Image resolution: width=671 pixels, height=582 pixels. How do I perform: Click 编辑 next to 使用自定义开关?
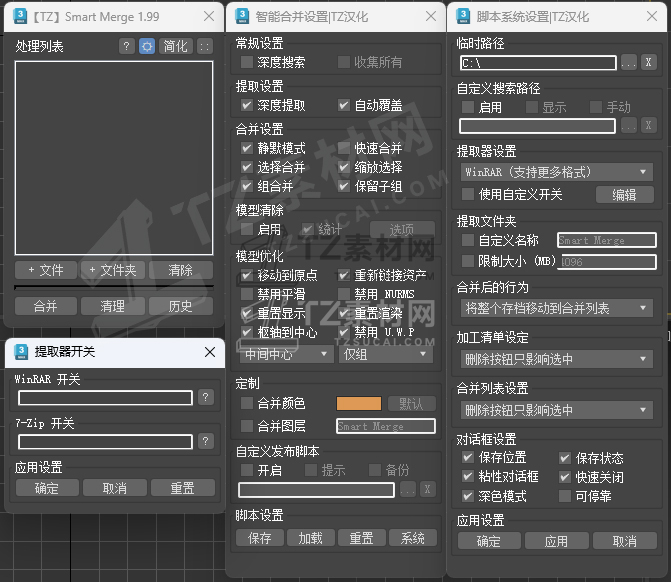(x=625, y=195)
